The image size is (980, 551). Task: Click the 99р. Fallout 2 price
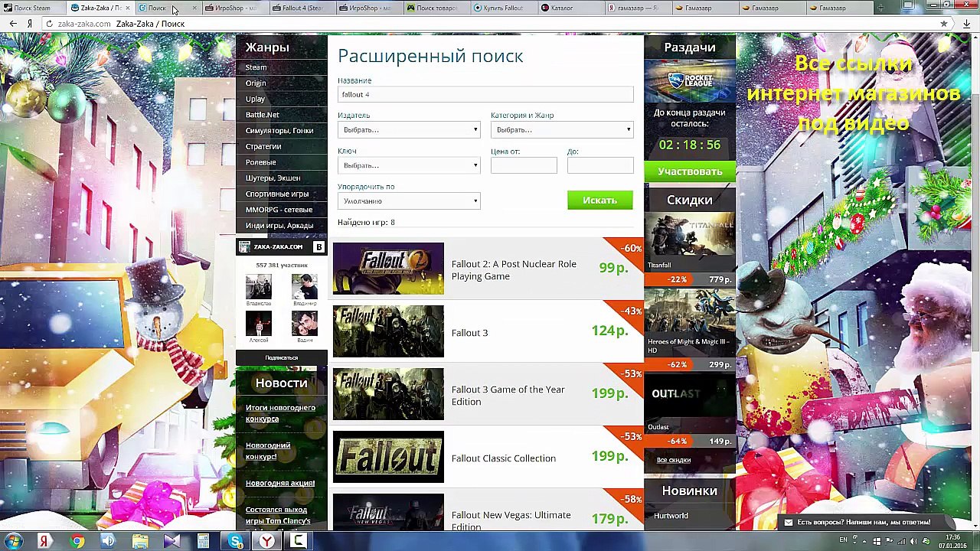tap(613, 268)
